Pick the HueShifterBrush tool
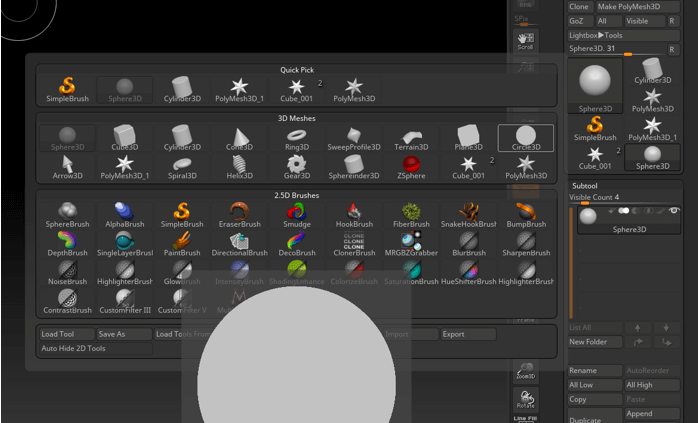 469,273
